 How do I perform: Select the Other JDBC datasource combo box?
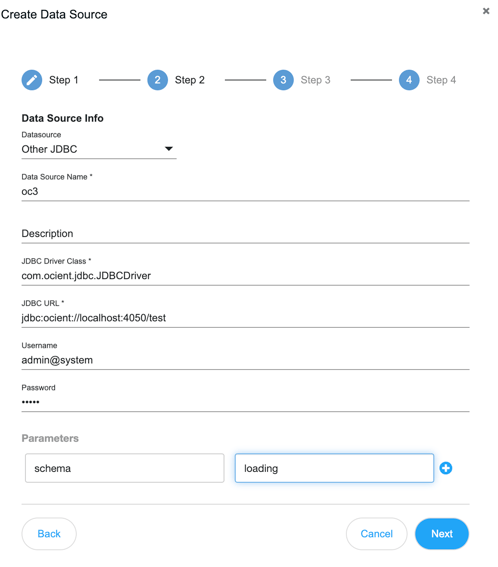tap(99, 149)
